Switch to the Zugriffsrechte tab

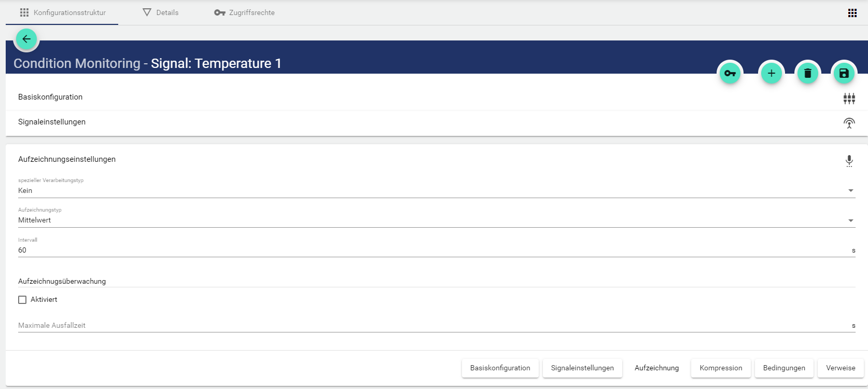click(x=245, y=12)
